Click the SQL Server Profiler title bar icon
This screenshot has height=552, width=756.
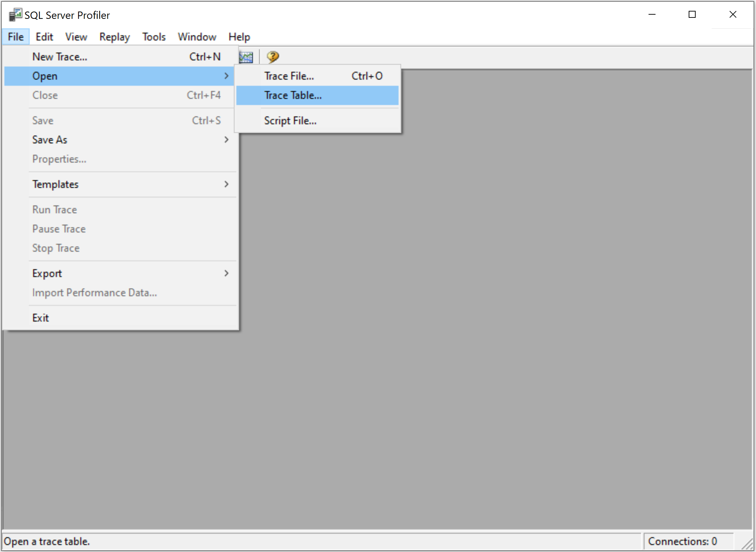(15, 15)
